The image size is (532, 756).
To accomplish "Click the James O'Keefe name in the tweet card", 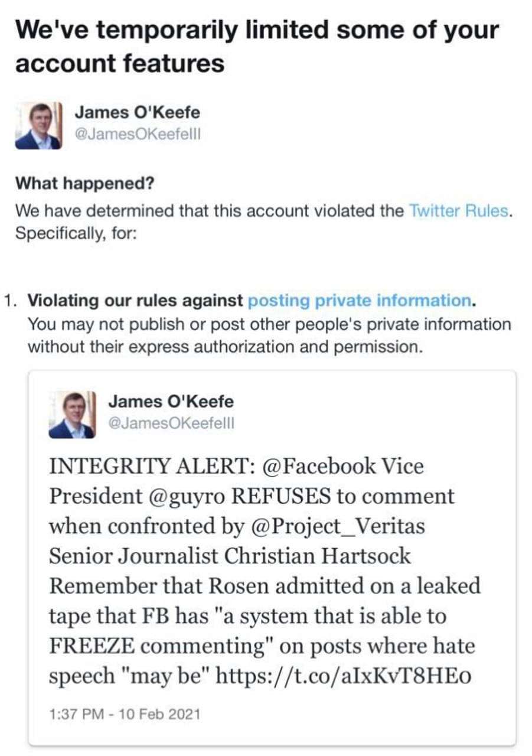I will click(x=171, y=402).
